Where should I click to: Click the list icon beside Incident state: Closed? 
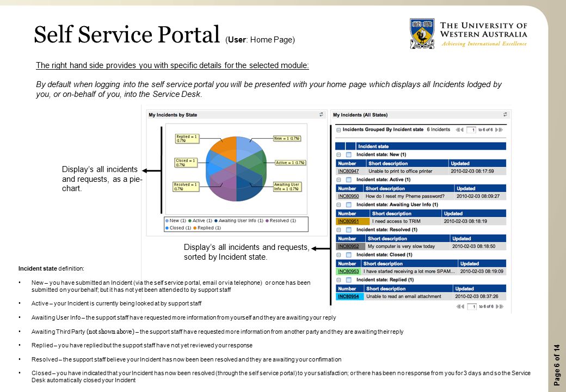[349, 255]
